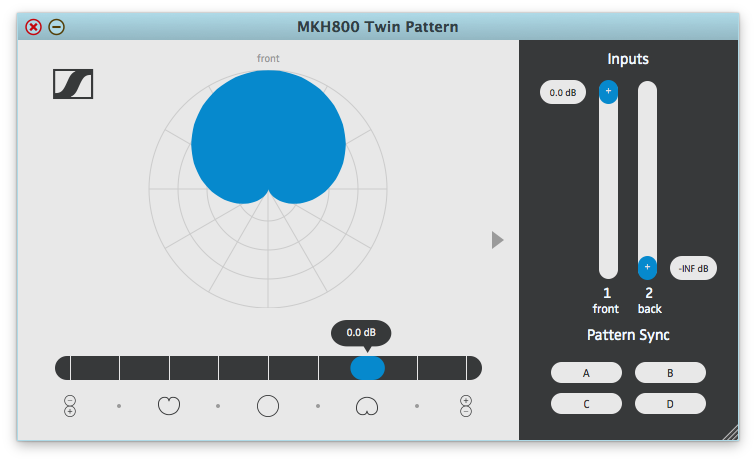Screen dimensions: 756x462
Task: Select the rear-facing cardioid pattern icon
Action: coord(169,406)
